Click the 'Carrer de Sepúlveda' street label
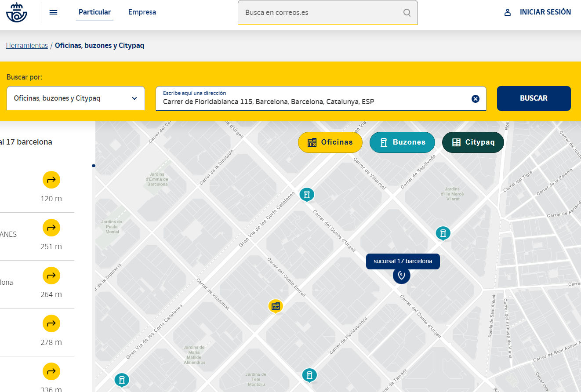The image size is (581, 392). pyautogui.click(x=418, y=172)
